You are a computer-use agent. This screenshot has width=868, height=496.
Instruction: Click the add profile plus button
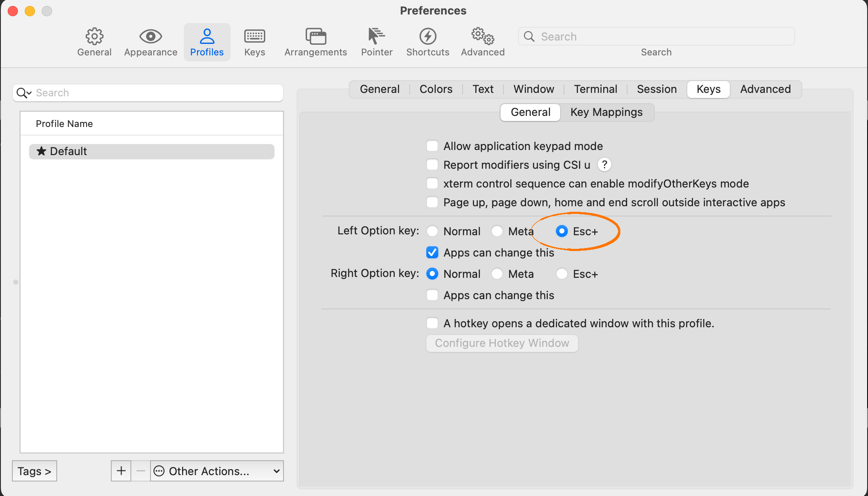pos(121,471)
